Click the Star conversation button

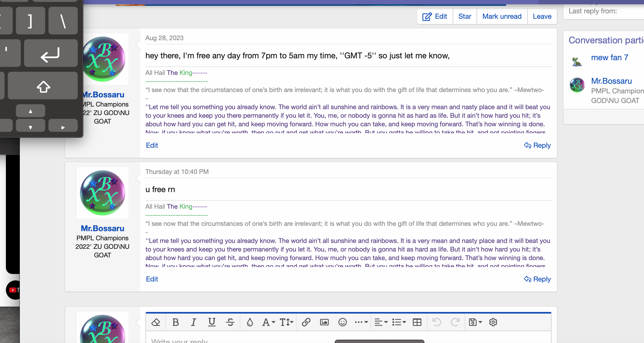pos(465,17)
